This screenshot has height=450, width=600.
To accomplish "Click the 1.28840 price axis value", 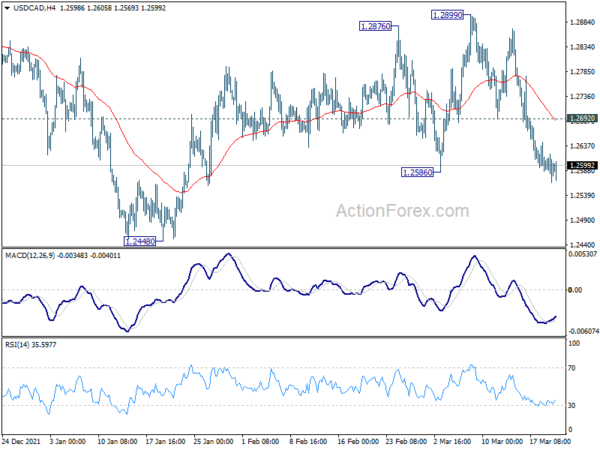I will click(582, 22).
